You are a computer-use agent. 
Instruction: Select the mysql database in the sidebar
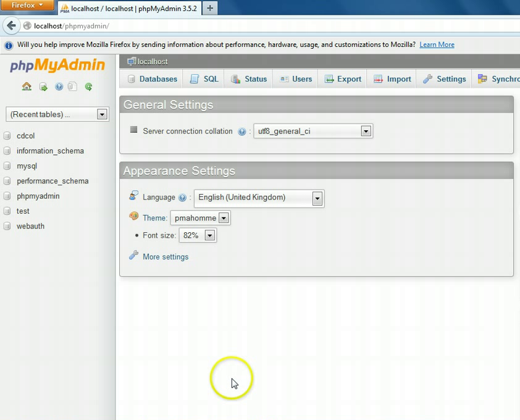coord(27,166)
